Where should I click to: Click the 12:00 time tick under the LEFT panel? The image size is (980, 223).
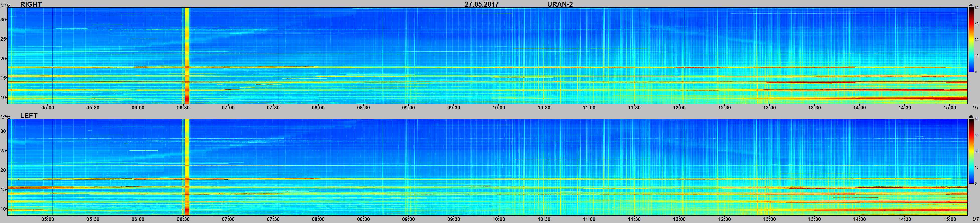coord(679,219)
